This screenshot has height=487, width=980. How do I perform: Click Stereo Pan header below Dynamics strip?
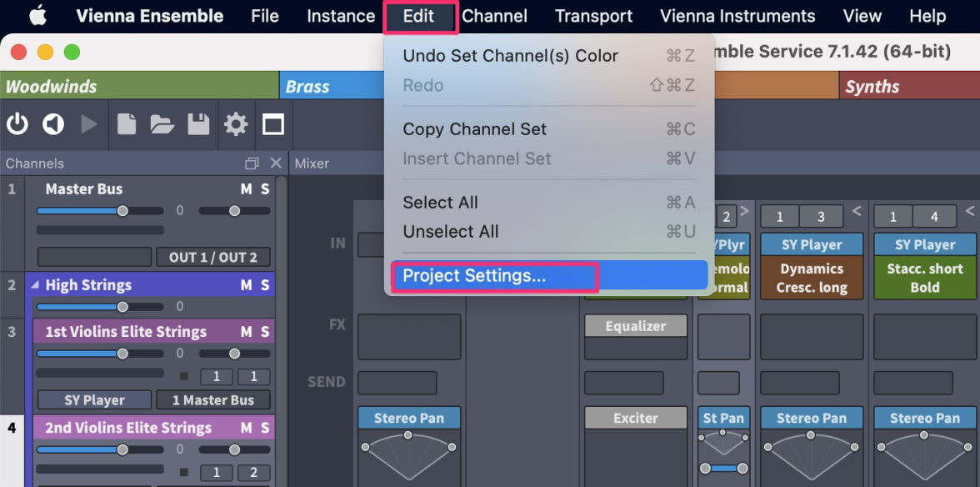pyautogui.click(x=812, y=418)
